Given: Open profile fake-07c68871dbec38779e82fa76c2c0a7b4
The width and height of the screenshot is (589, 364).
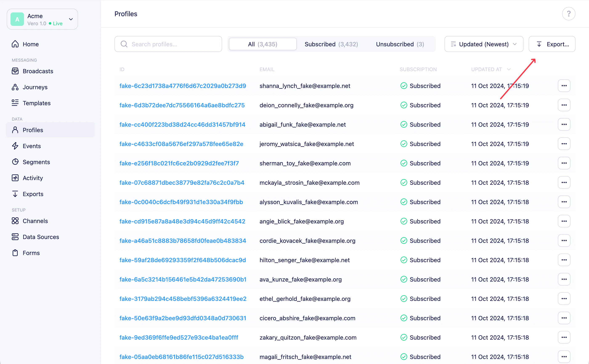Looking at the screenshot, I should click(182, 182).
